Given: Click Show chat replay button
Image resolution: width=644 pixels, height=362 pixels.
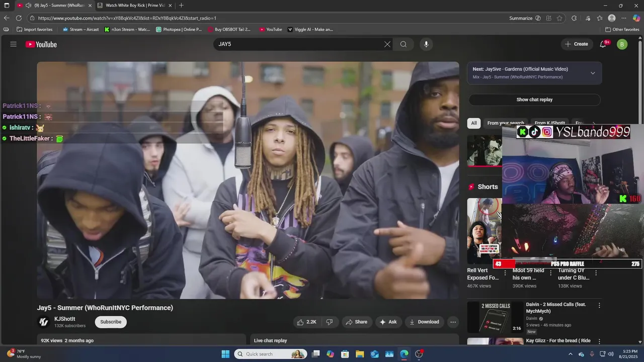Looking at the screenshot, I should pos(534,100).
